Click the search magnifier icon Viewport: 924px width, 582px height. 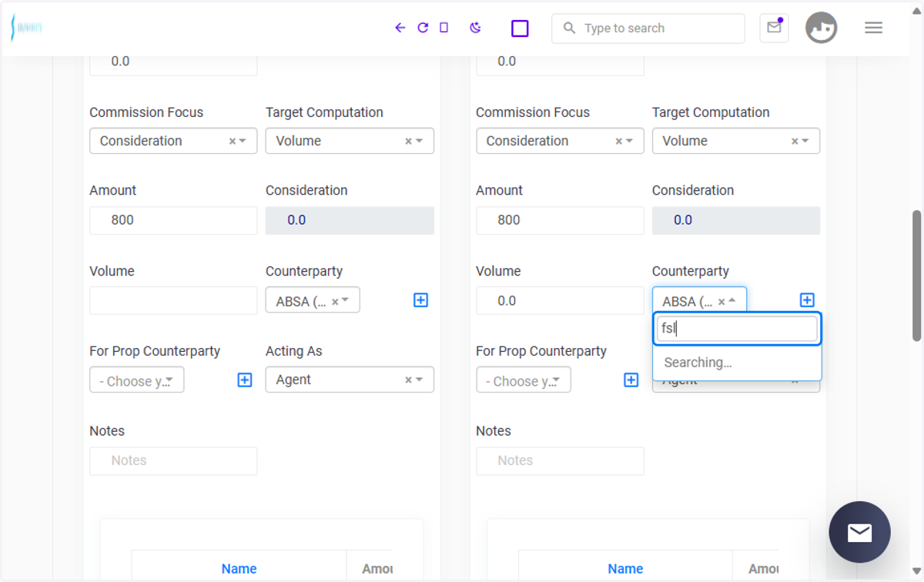tap(569, 28)
